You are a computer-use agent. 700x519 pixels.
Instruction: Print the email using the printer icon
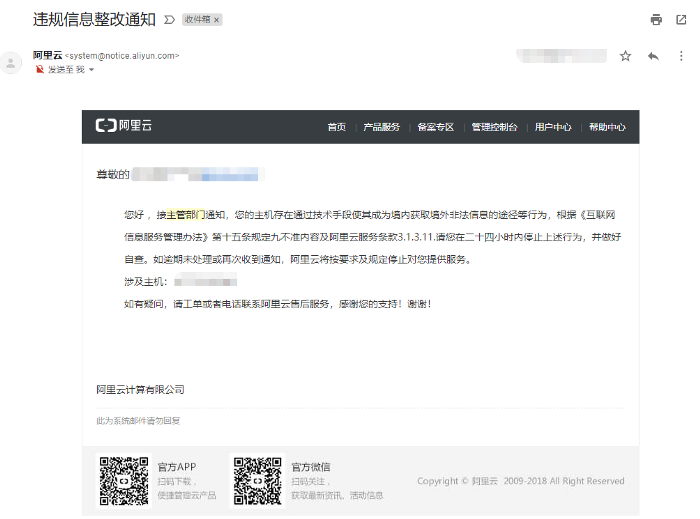click(656, 19)
